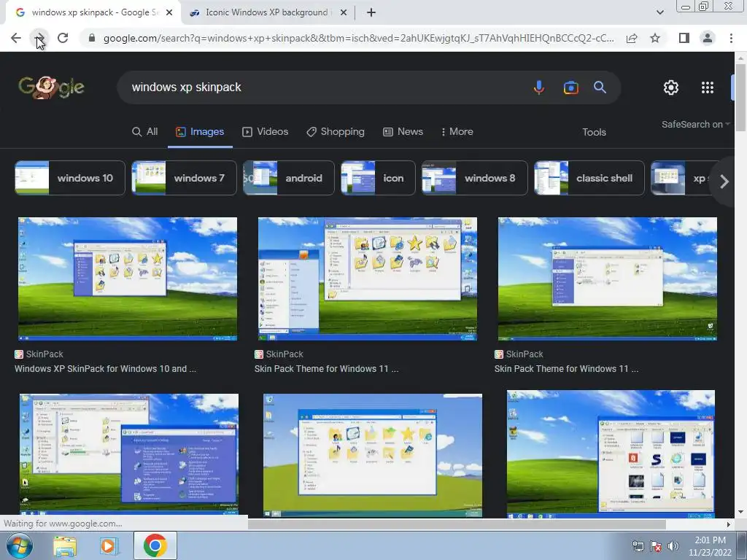The width and height of the screenshot is (747, 560).
Task: Open the second-row right image with S icon
Action: pyautogui.click(x=611, y=454)
